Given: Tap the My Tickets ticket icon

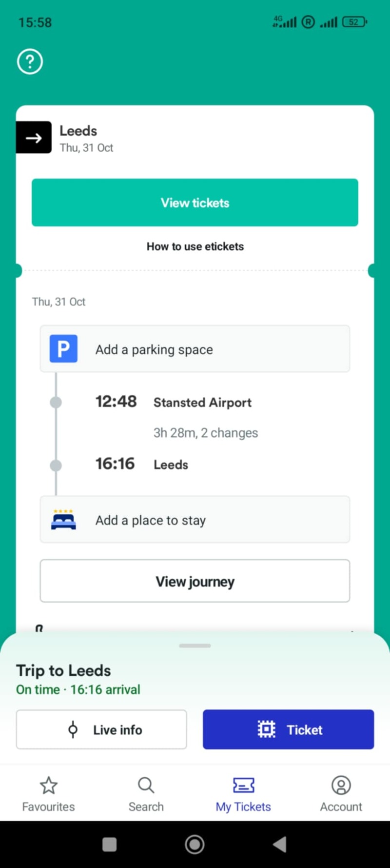Looking at the screenshot, I should (243, 785).
